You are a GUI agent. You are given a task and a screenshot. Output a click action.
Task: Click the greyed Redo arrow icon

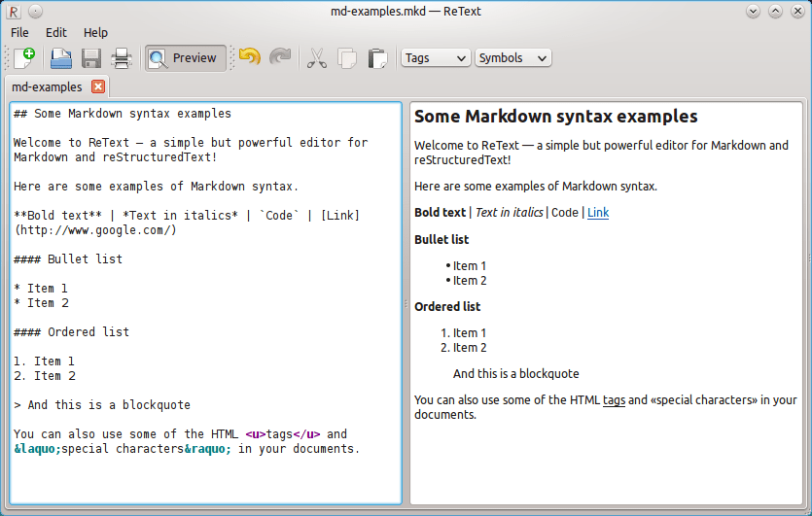pos(280,57)
